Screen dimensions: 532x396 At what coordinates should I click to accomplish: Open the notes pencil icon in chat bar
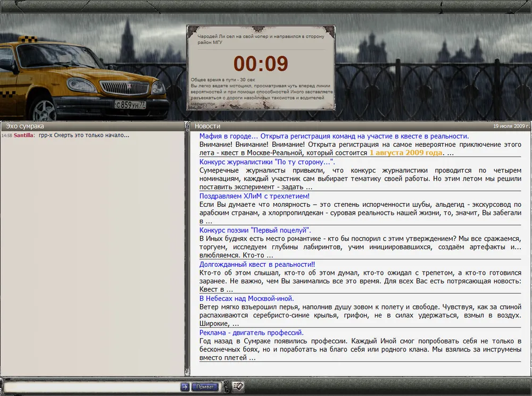coord(238,386)
